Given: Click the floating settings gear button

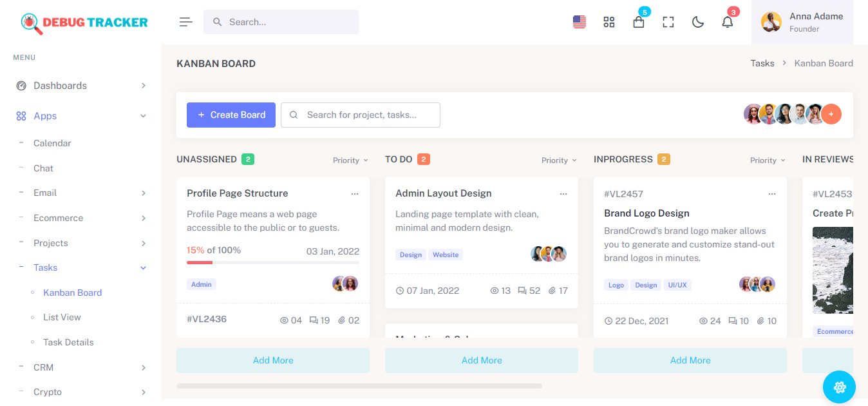Looking at the screenshot, I should tap(839, 387).
